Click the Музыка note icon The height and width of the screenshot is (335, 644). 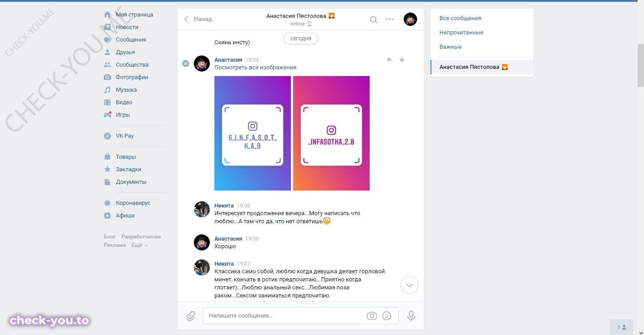click(x=107, y=90)
